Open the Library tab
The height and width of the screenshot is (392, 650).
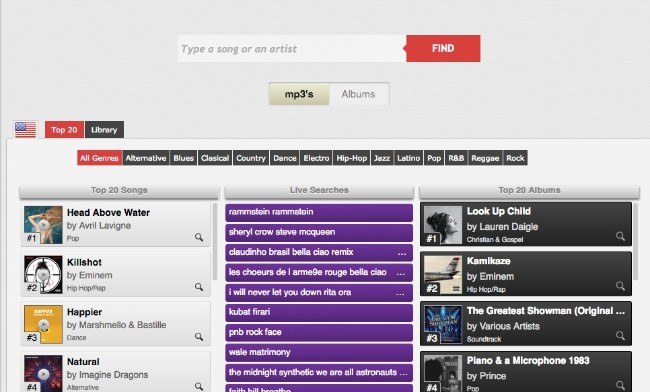104,130
